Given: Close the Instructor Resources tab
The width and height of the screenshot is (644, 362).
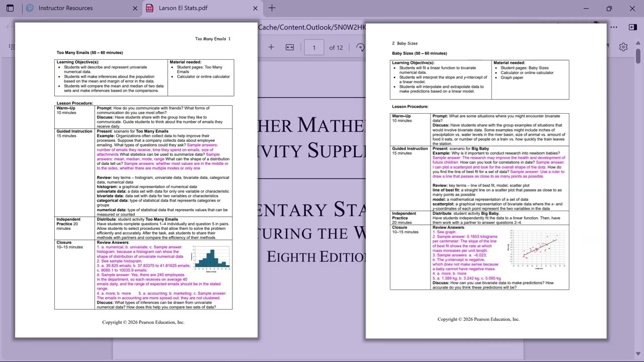Looking at the screenshot, I should click(135, 8).
